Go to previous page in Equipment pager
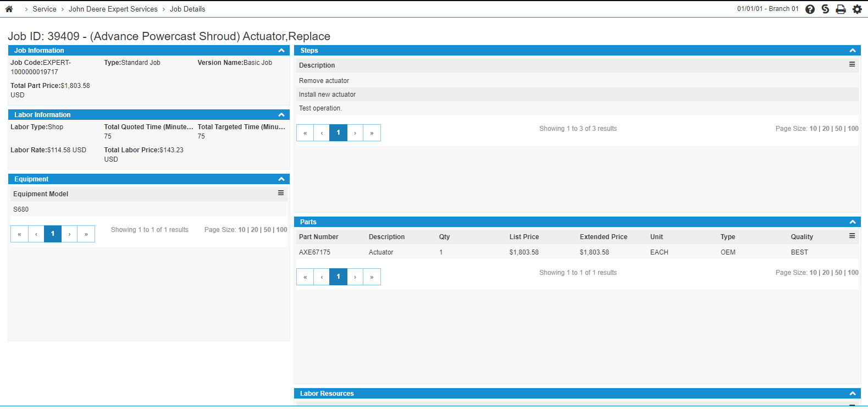 (x=36, y=234)
